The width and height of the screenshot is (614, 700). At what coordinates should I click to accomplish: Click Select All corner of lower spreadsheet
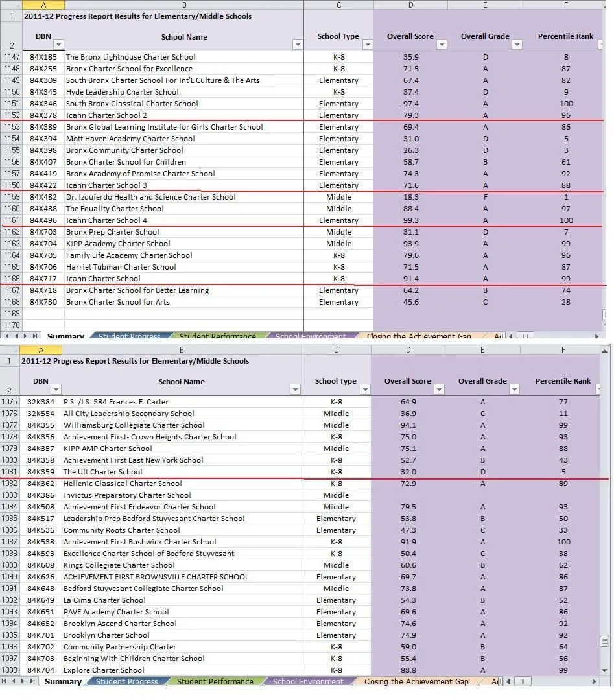9,350
